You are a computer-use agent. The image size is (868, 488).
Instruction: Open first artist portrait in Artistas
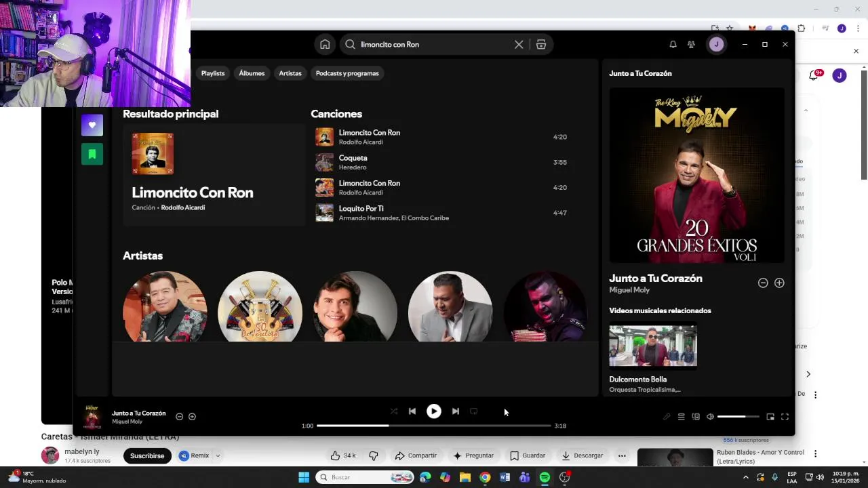(x=165, y=307)
